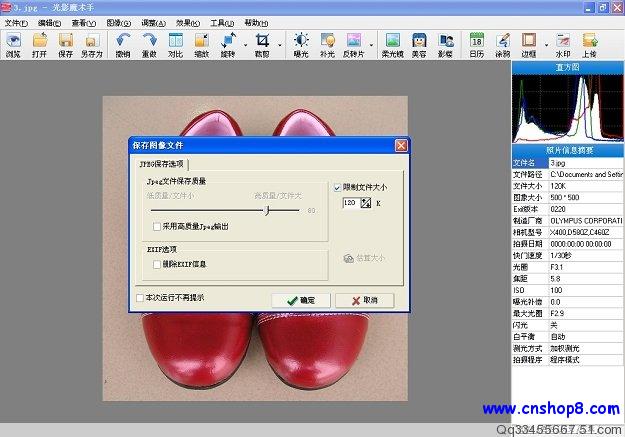Open the 美容 (Beauty) tool icon
625x437 pixels.
point(419,45)
